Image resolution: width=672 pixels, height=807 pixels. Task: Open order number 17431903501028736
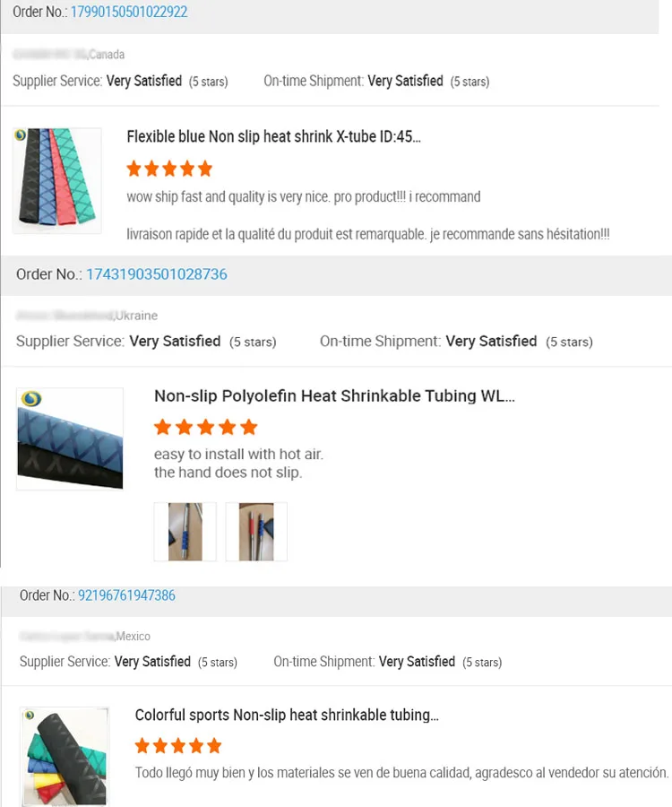156,274
